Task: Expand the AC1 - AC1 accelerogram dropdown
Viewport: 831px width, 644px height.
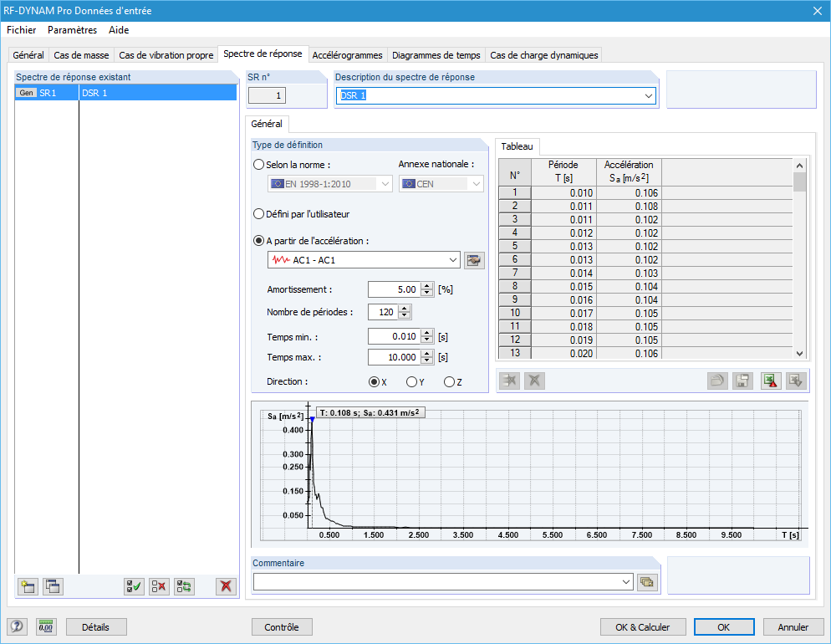Action: pyautogui.click(x=453, y=260)
